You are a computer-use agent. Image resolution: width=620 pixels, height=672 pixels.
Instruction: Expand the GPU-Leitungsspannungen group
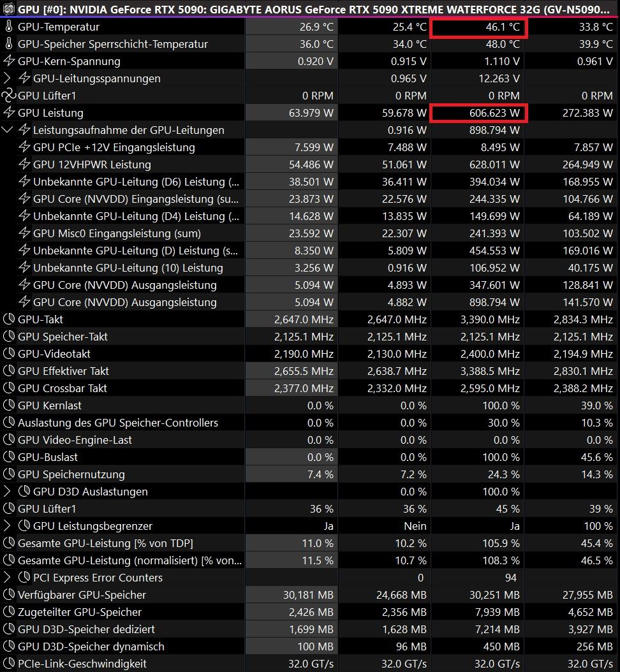[7, 78]
